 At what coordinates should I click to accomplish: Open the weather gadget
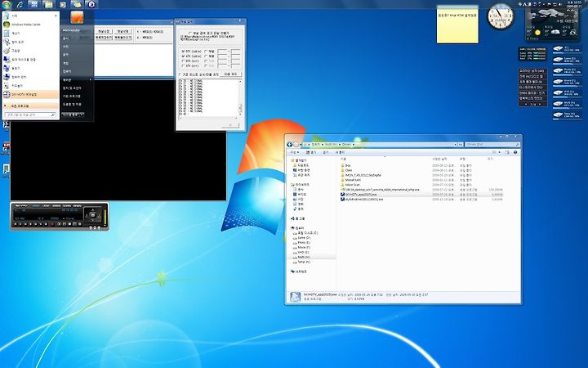(x=552, y=23)
